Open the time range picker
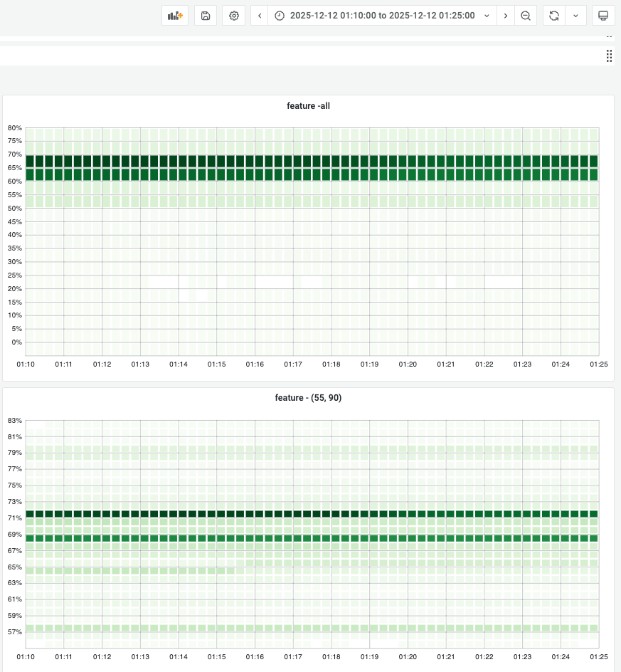This screenshot has width=621, height=672. (x=382, y=16)
